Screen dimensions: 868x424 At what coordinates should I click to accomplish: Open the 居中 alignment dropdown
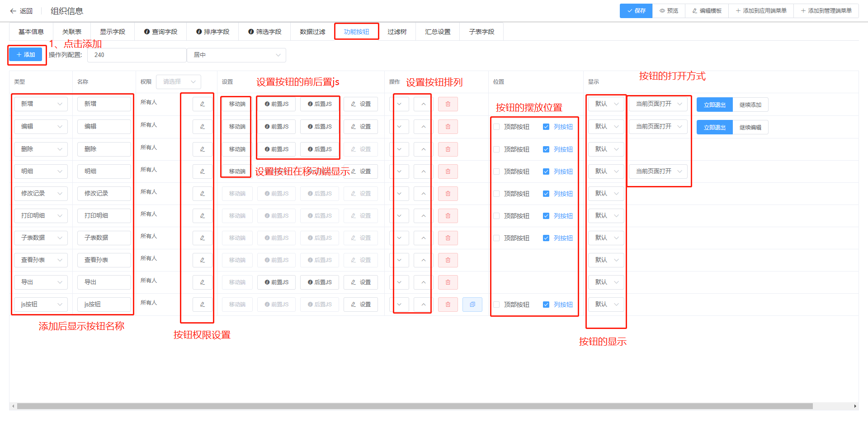point(236,55)
